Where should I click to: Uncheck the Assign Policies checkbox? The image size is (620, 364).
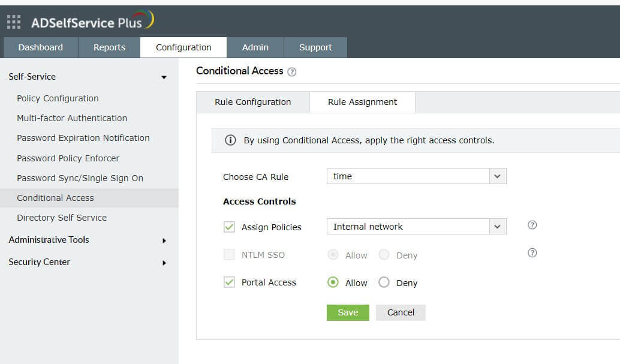pos(228,227)
